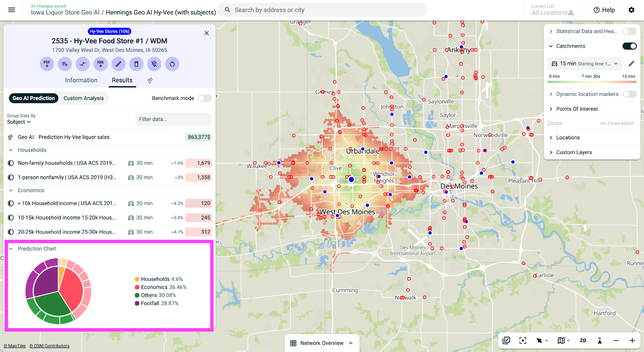Image resolution: width=644 pixels, height=352 pixels.
Task: Click the Network Overview grid icon
Action: 293,343
